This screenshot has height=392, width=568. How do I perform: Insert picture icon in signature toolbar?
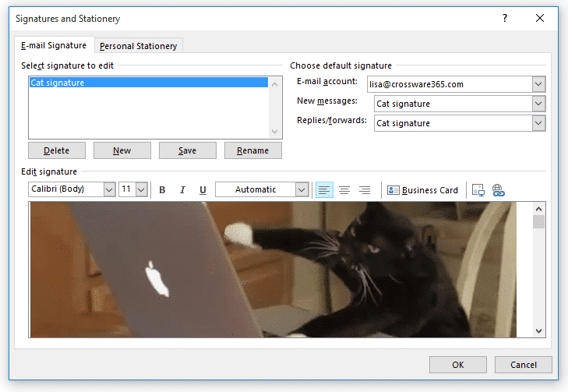point(478,190)
